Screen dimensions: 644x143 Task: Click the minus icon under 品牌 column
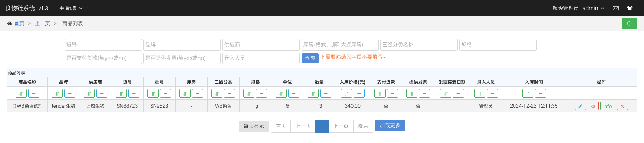pos(70,93)
